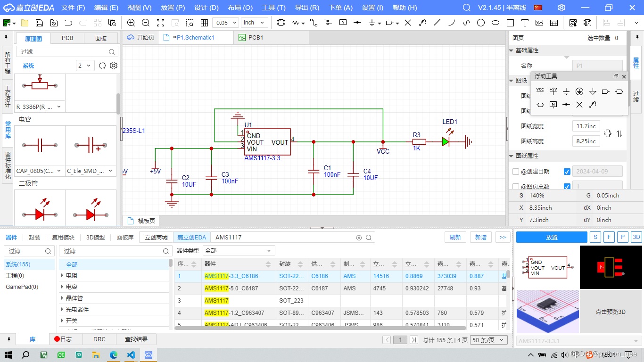Select the place component chip icon
This screenshot has width=644, height=362.
(281, 23)
